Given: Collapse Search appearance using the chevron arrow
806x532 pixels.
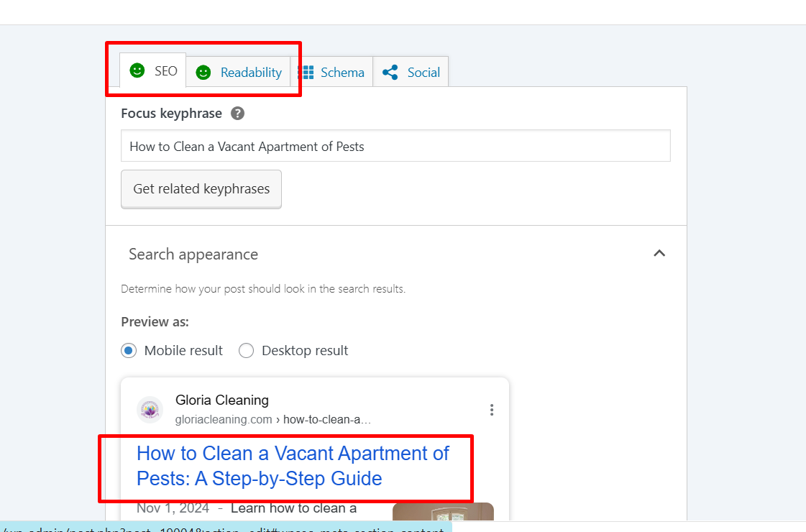Looking at the screenshot, I should point(659,254).
